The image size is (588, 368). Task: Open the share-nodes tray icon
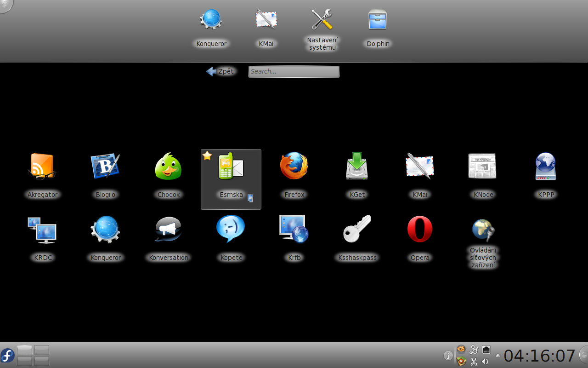coord(474,349)
